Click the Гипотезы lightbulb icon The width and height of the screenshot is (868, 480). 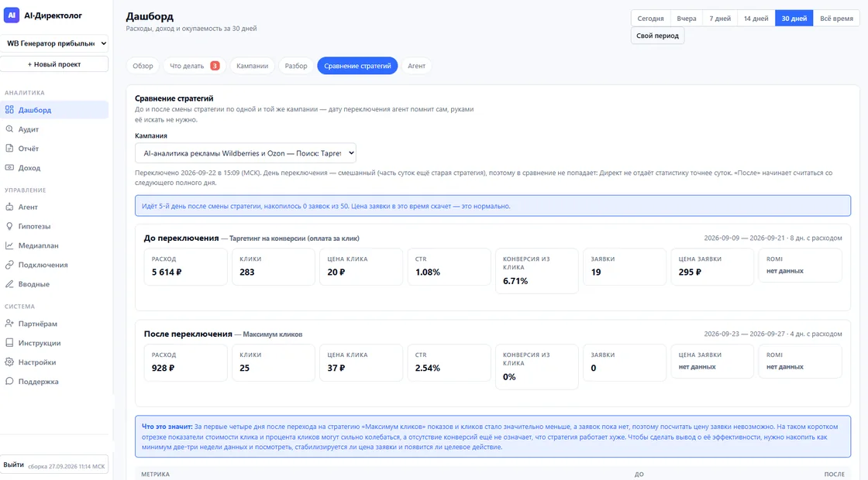click(x=9, y=226)
